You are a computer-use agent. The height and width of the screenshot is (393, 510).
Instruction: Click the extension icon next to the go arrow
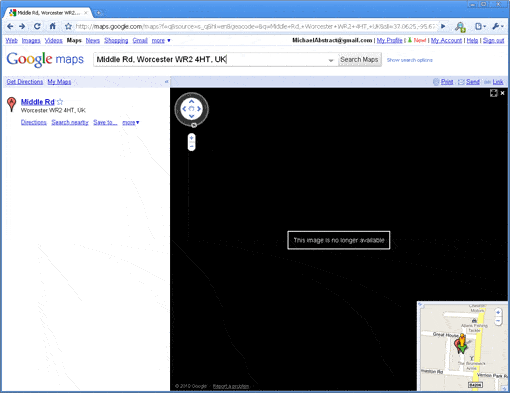pos(461,27)
